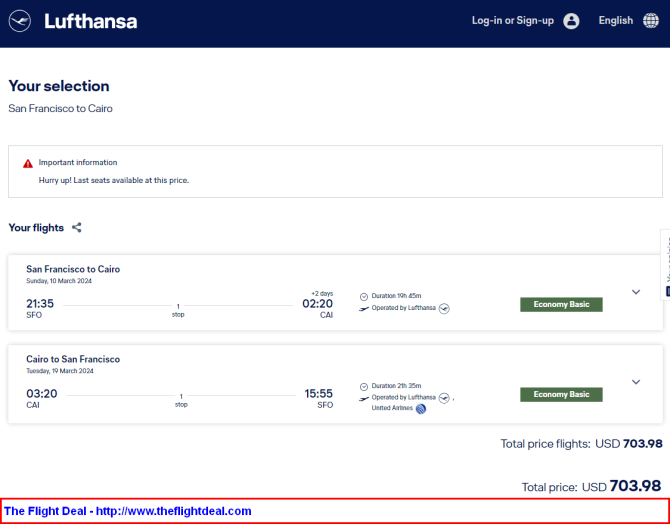Click Economy Basic badge on return flight
670x524 pixels.
click(561, 394)
